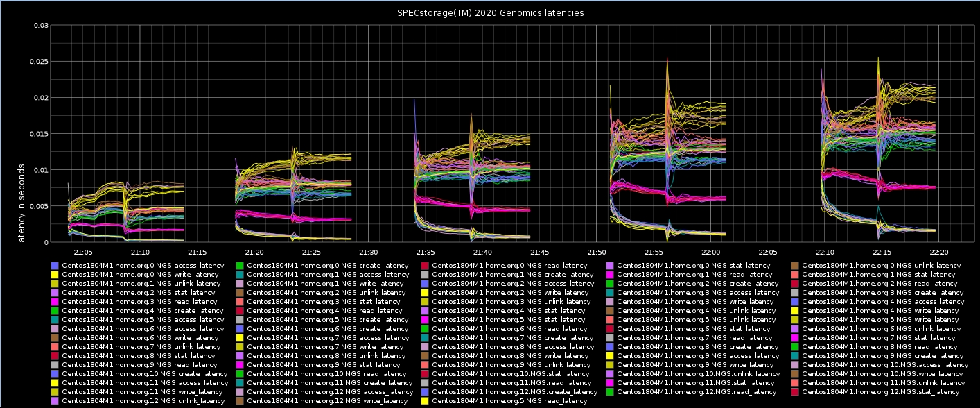Select legend entry org.9.NGS.write_latency
The height and width of the screenshot is (408, 980).
pyautogui.click(x=690, y=365)
